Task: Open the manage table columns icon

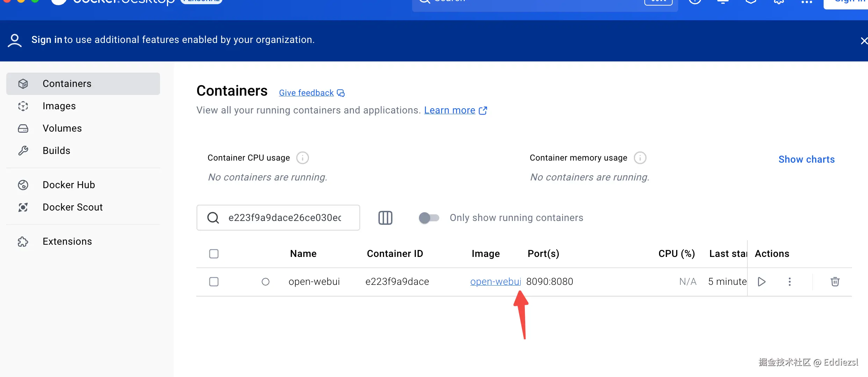Action: pos(385,218)
